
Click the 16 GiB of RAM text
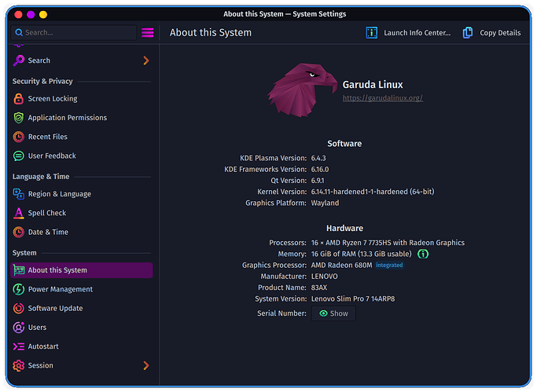[362, 255]
